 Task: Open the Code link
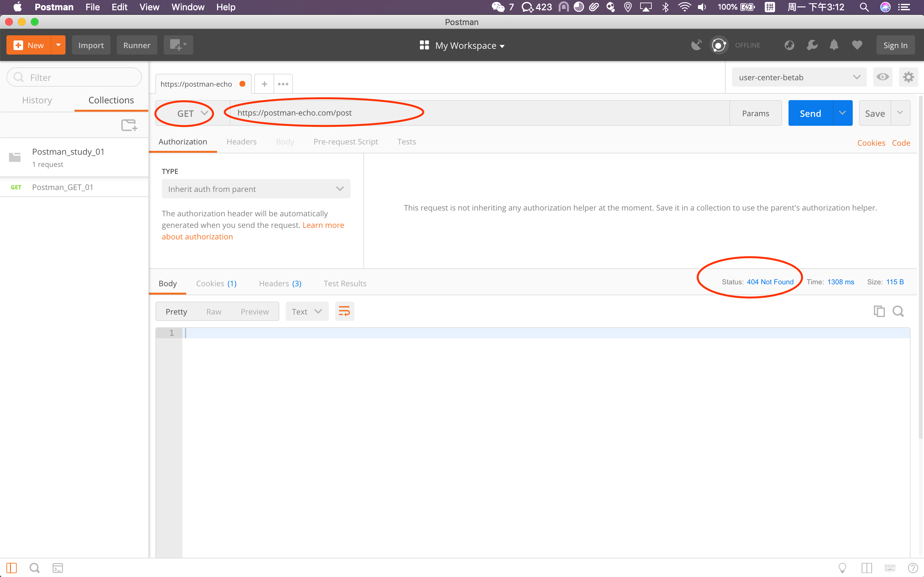[901, 143]
